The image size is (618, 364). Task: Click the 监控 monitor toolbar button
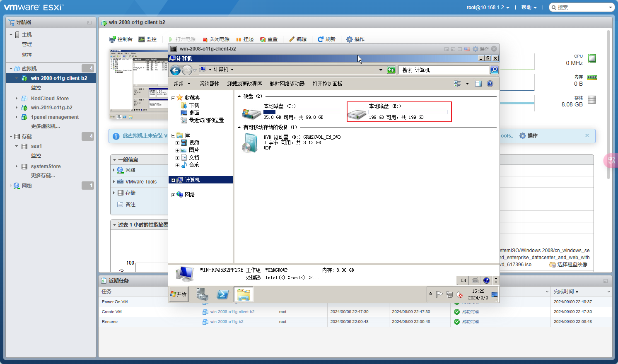point(147,39)
